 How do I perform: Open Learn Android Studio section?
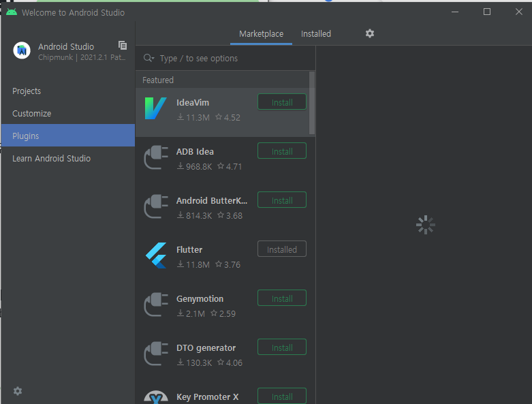(68, 159)
